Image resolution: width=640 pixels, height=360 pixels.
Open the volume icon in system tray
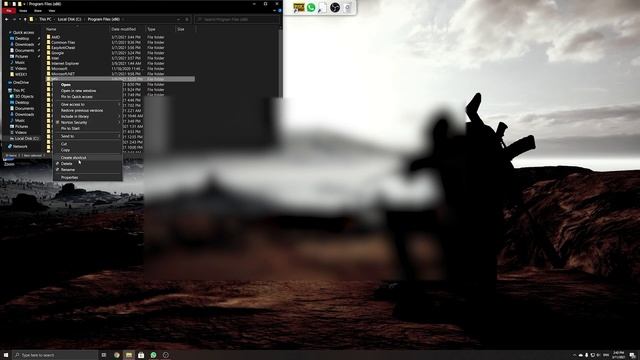coord(599,356)
